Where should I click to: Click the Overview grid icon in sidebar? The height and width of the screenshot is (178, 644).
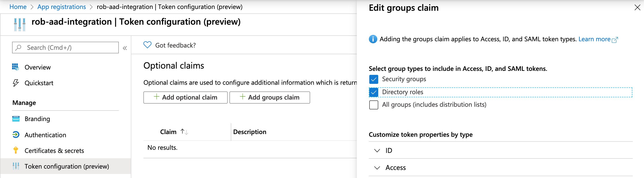pyautogui.click(x=15, y=67)
